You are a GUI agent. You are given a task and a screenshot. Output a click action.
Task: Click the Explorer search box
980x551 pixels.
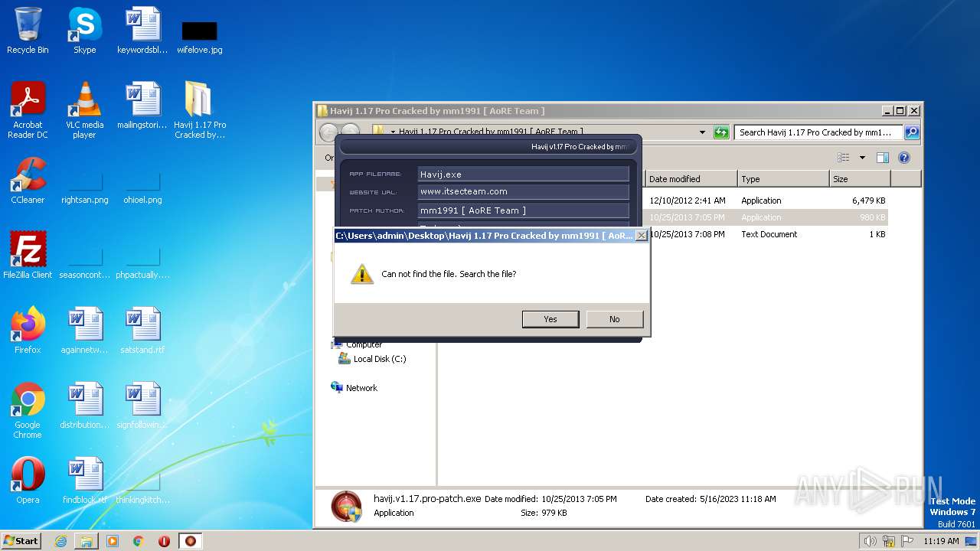(818, 132)
